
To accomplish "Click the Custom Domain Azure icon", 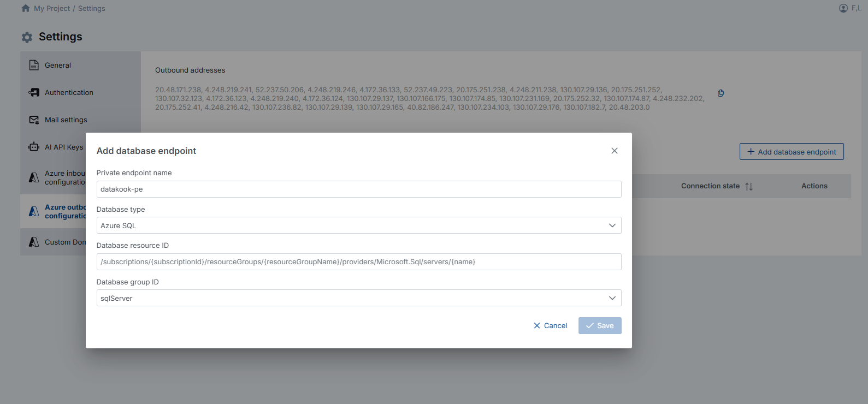I will (34, 242).
